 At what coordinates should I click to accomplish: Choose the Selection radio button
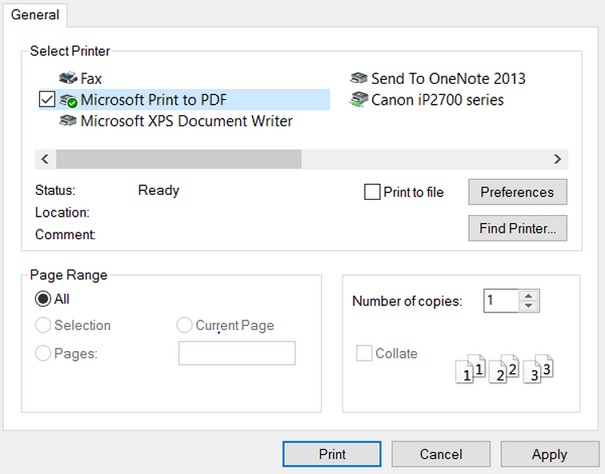43,325
